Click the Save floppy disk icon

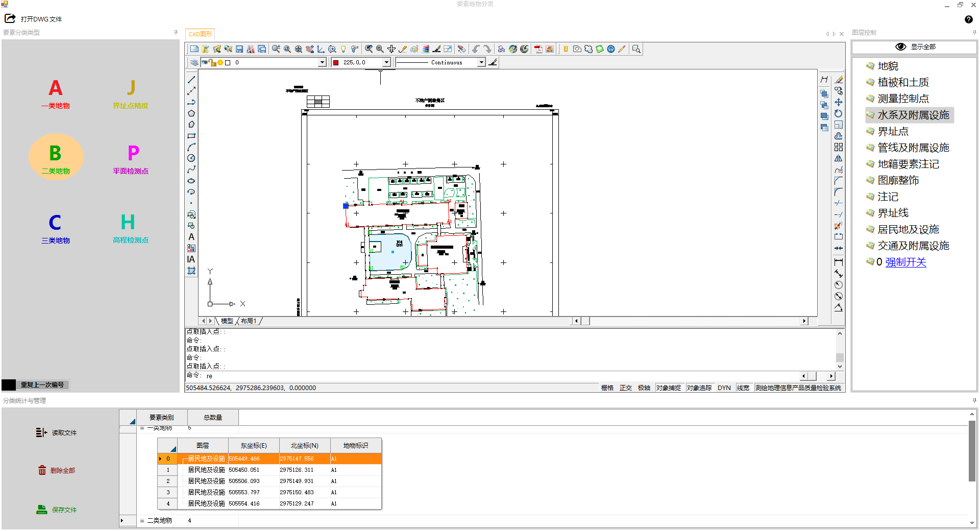click(x=239, y=49)
